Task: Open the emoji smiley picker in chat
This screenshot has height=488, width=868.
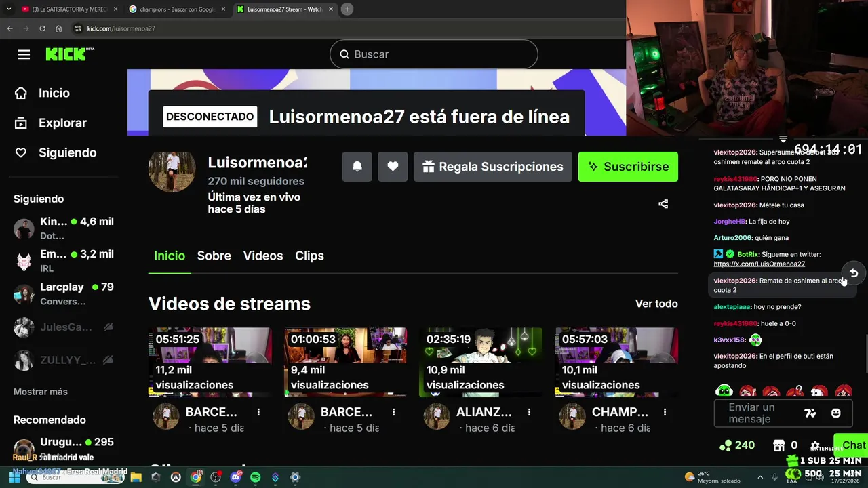Action: pyautogui.click(x=835, y=413)
